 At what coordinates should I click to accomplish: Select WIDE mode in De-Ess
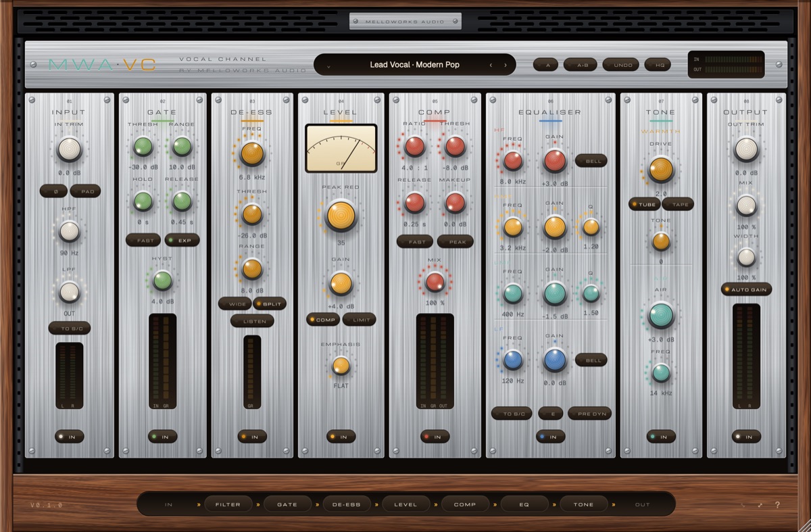(x=235, y=304)
